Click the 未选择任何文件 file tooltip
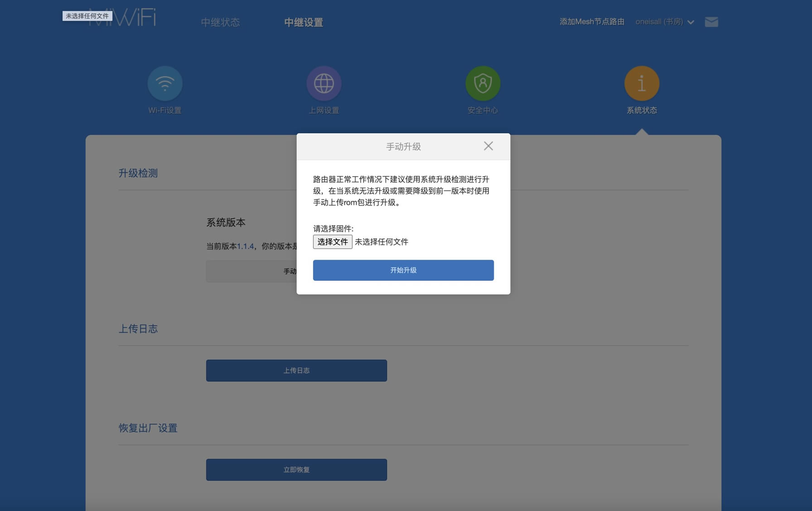 (87, 15)
